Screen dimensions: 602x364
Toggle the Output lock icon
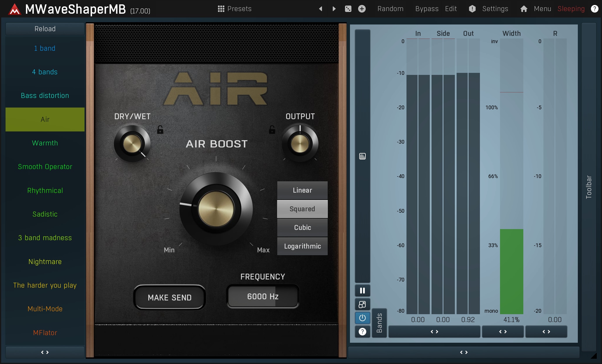pos(272,130)
